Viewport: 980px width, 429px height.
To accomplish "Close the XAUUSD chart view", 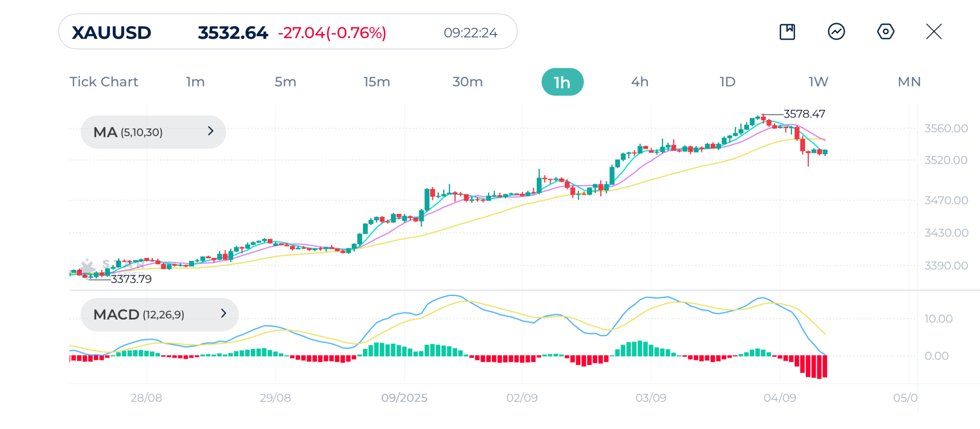I will pyautogui.click(x=934, y=32).
